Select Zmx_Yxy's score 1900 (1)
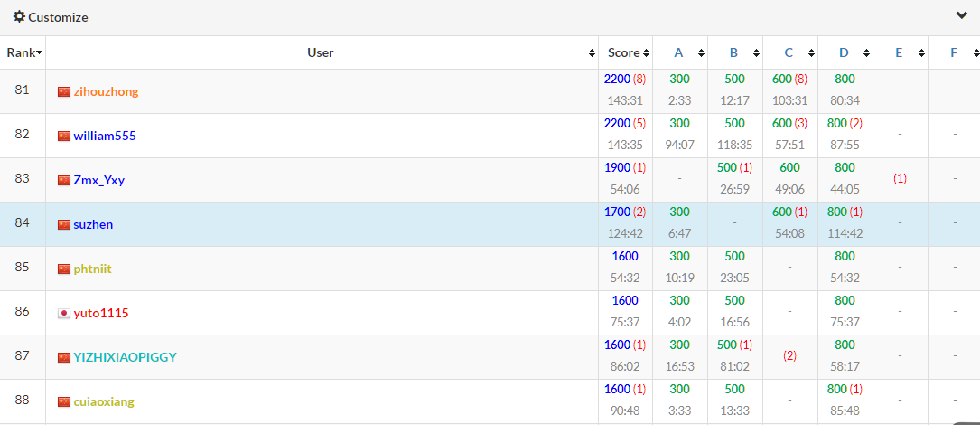Screen dimensions: 980x425 (625, 168)
